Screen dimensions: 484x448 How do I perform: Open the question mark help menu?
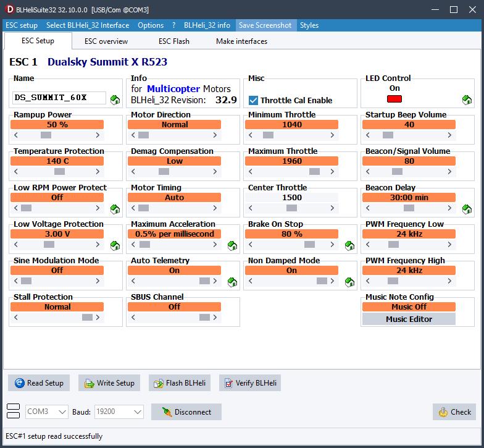(x=174, y=25)
